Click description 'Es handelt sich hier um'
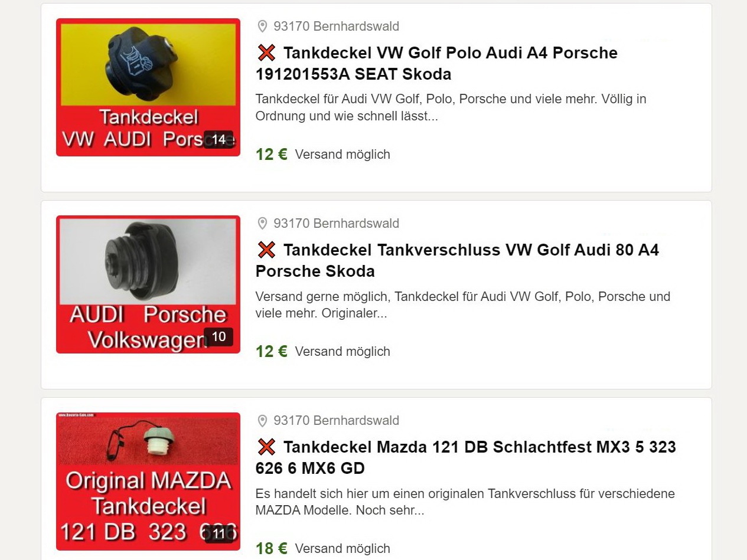Viewport: 747px width, 560px height. pos(465,502)
